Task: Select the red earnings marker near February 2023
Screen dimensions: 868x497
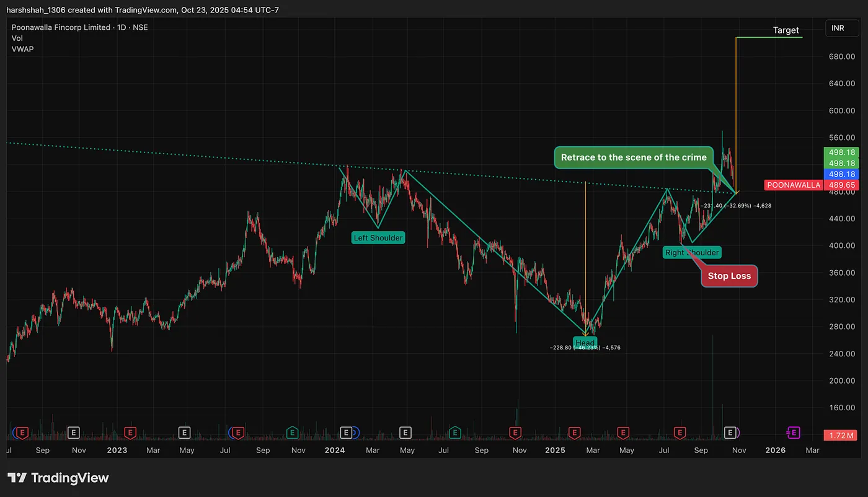Action: 130,432
